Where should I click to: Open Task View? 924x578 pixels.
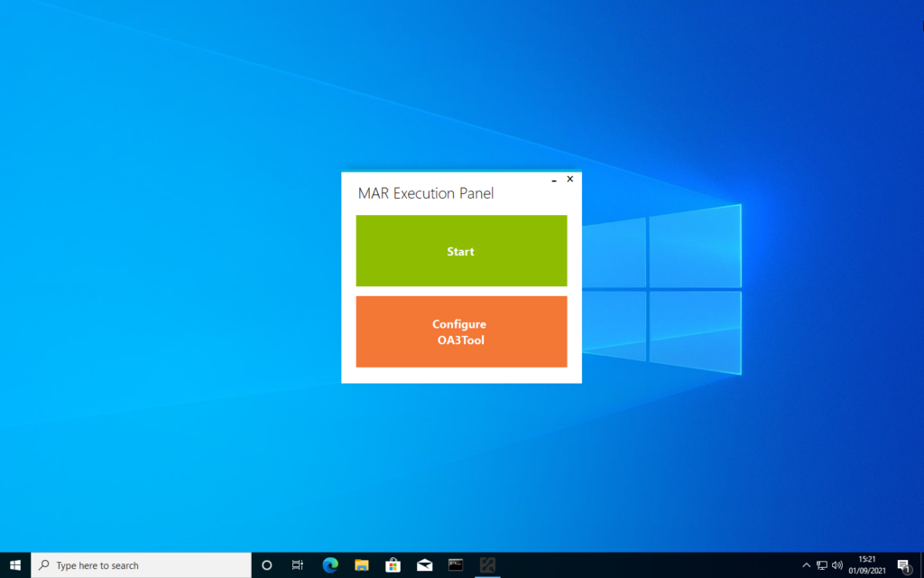[x=298, y=565]
